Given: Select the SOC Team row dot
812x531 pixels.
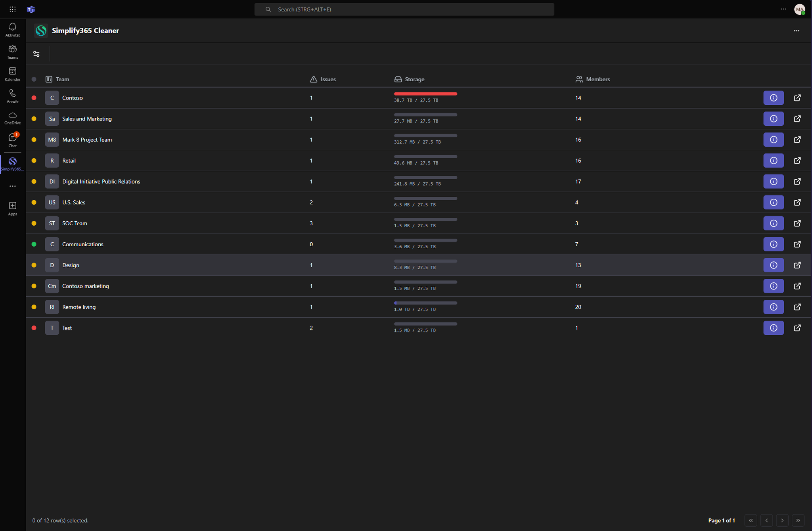Looking at the screenshot, I should [34, 223].
